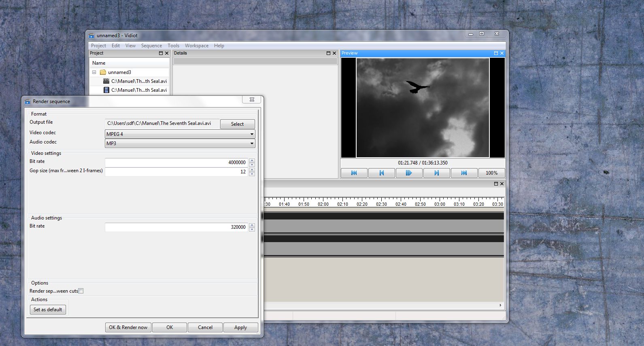Screen dimensions: 644x346
Task: Click the Name column header in Project
Action: click(130, 63)
